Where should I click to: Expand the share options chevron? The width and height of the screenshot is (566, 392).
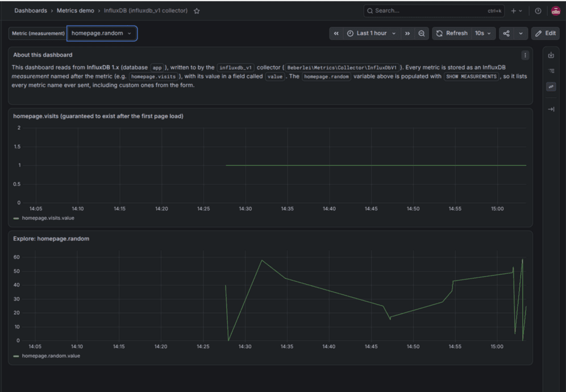click(521, 33)
